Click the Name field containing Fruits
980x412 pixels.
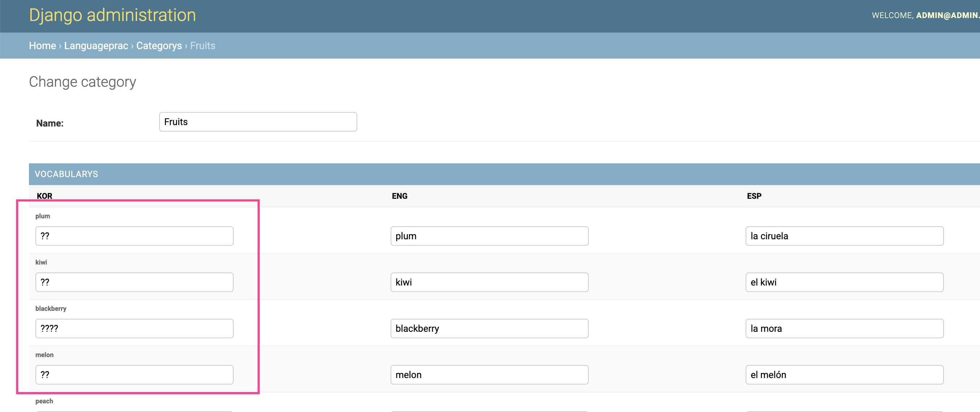pos(257,122)
